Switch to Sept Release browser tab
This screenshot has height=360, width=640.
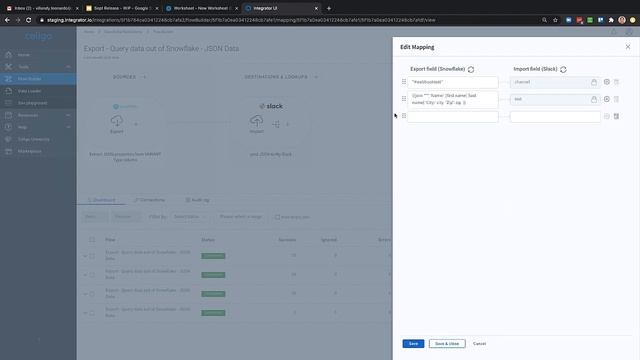point(122,8)
